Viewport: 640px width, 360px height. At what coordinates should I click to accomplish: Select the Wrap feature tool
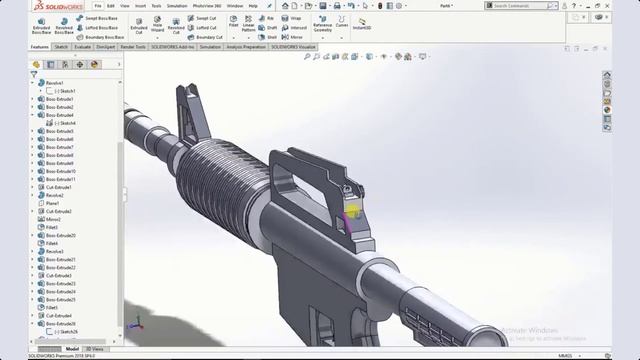tap(291, 18)
